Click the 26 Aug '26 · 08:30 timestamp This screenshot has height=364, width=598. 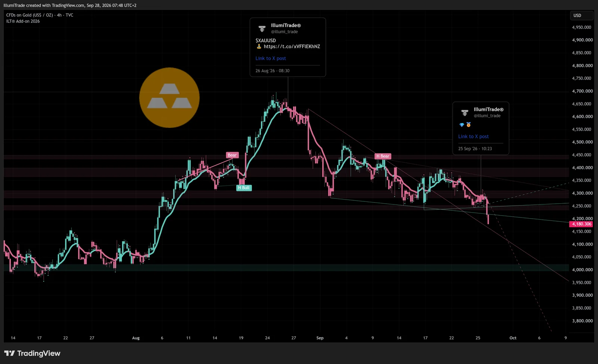click(x=272, y=71)
